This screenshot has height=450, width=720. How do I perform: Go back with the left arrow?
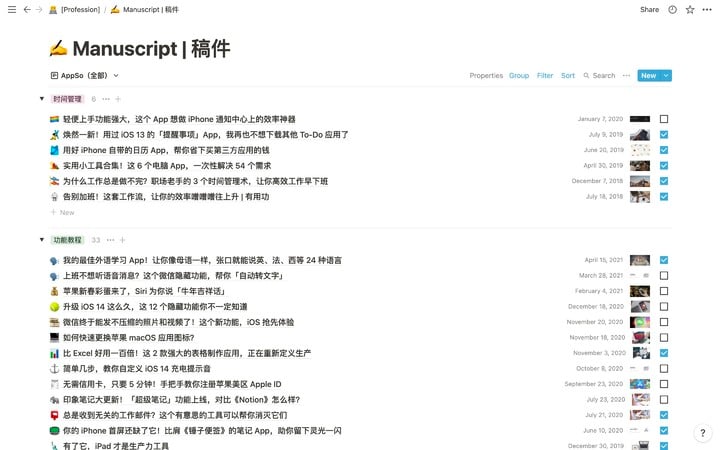pyautogui.click(x=27, y=10)
